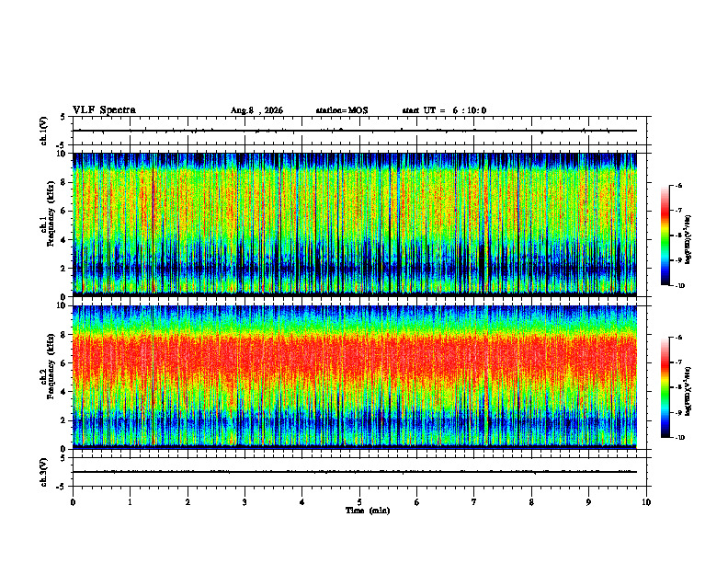Click inside the ch.2 spectrogram plot
The image size is (728, 563).
tap(355, 377)
